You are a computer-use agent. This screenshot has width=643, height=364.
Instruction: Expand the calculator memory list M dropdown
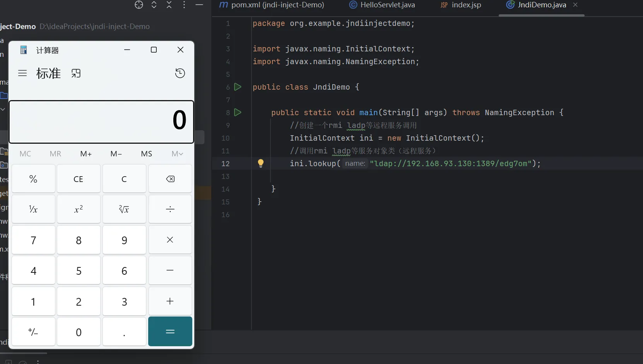coord(177,154)
